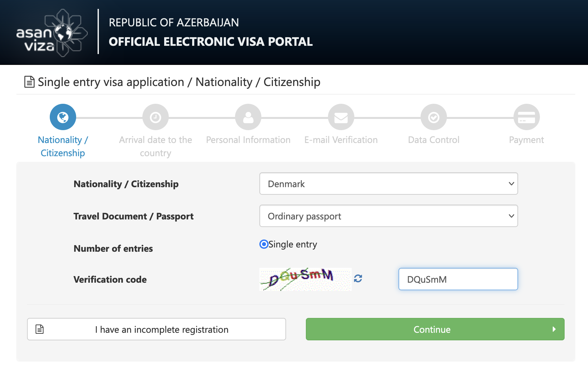Open the Nationality / Citizenship dropdown
This screenshot has height=369, width=588.
388,184
